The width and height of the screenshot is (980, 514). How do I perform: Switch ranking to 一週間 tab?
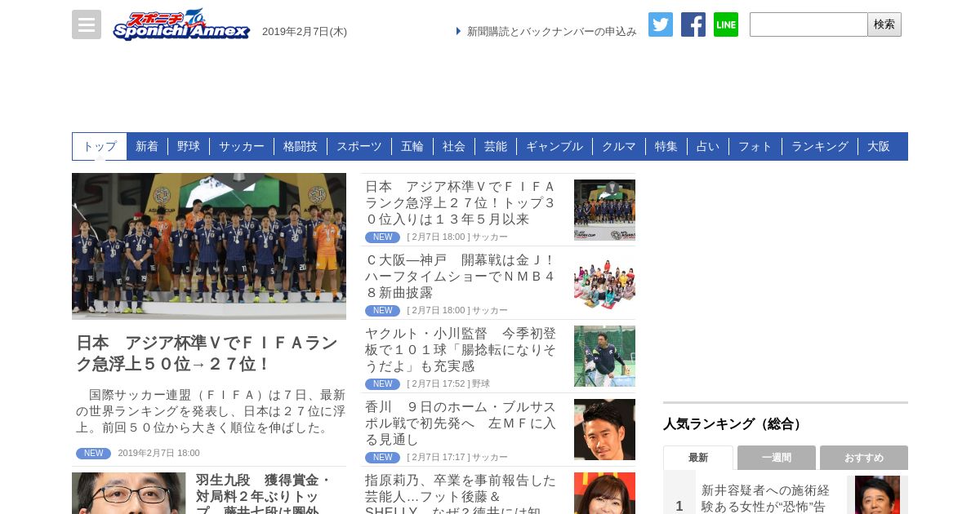777,458
